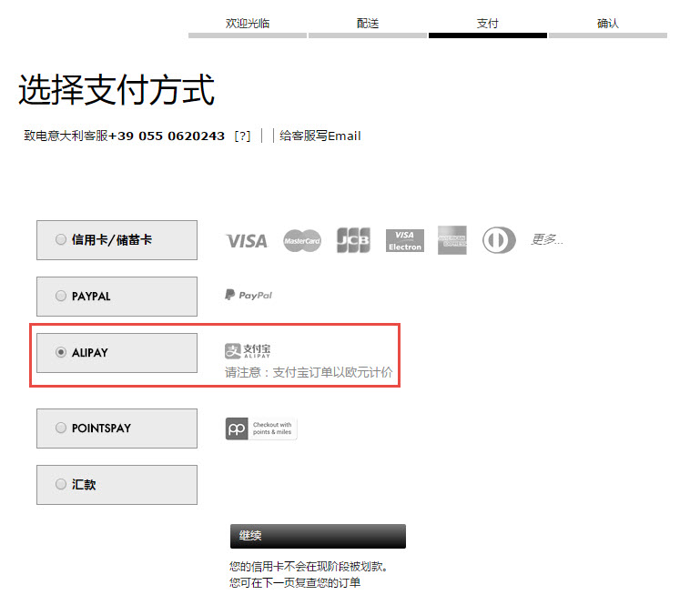Select the POINTSPAY radio button
The image size is (700, 605).
[61, 428]
